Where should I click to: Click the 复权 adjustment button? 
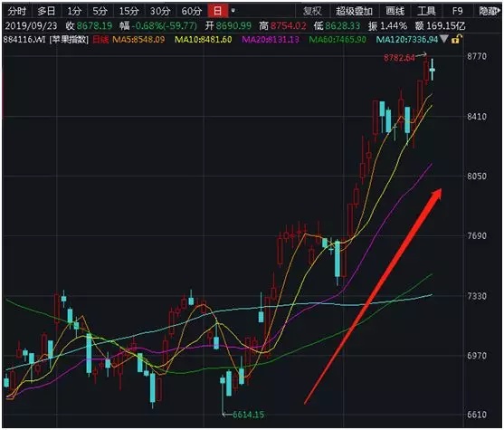tap(312, 11)
